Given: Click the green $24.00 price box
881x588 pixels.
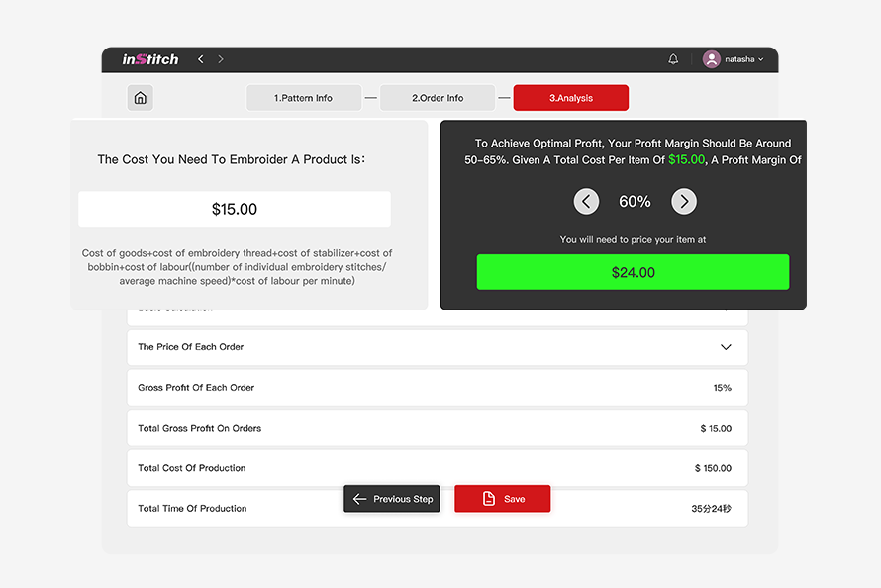Looking at the screenshot, I should (633, 272).
